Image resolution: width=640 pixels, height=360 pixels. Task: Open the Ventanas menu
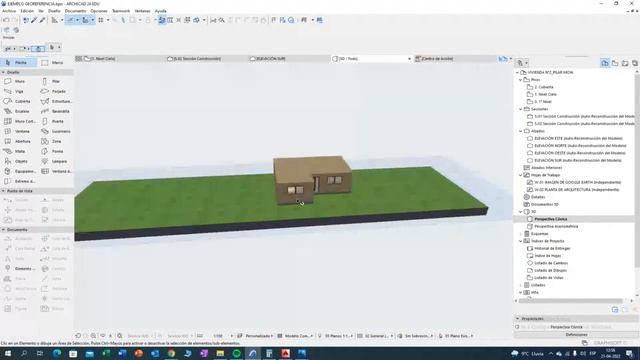[142, 11]
